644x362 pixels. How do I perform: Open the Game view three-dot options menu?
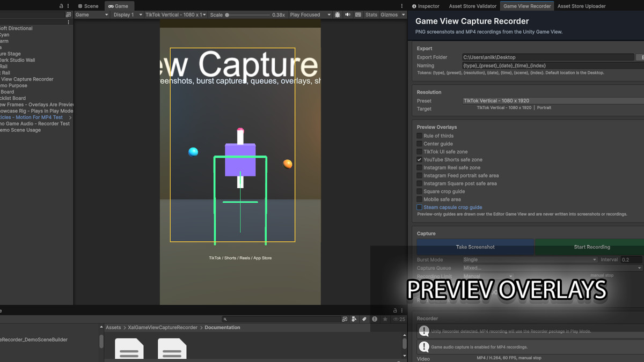pyautogui.click(x=403, y=6)
